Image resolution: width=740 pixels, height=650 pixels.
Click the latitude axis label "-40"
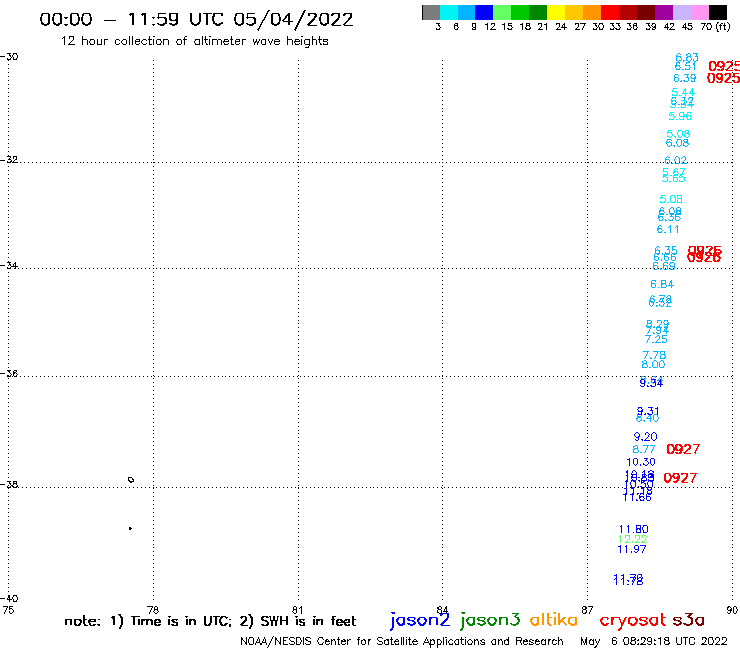9,599
